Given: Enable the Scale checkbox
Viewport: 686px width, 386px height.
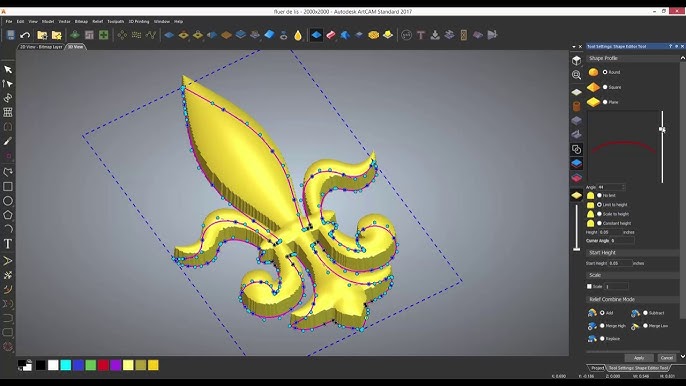Looking at the screenshot, I should pyautogui.click(x=589, y=286).
